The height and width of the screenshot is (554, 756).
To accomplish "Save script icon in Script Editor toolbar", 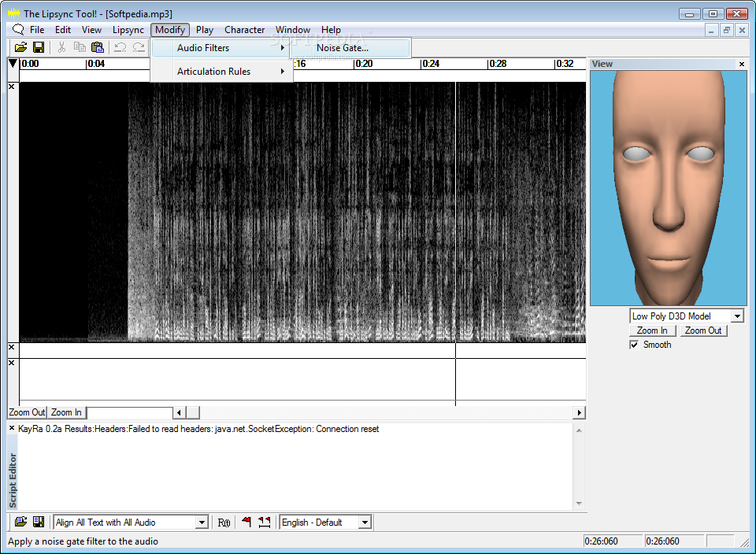I will click(x=39, y=522).
